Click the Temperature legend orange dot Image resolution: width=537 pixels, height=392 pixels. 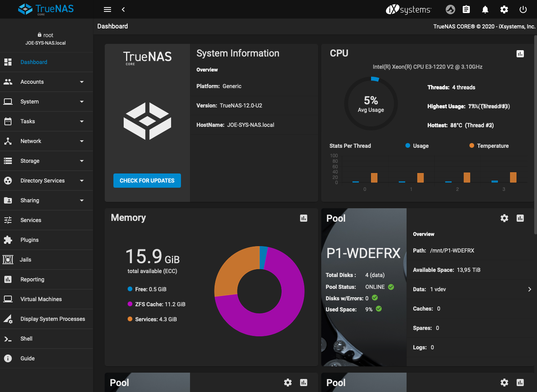pos(472,145)
